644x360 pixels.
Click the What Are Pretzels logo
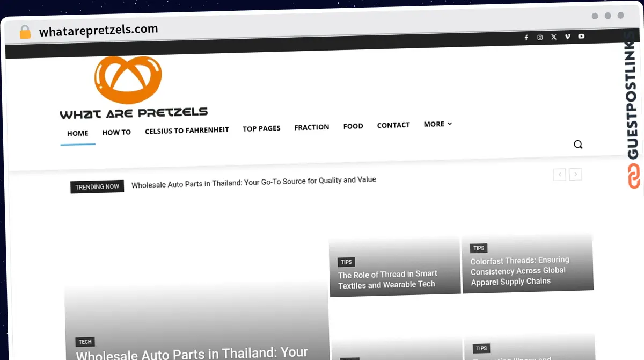click(133, 88)
